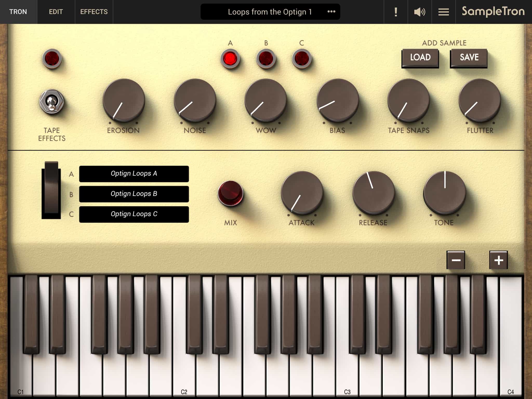The width and height of the screenshot is (532, 399).
Task: Click the C label beside the track lever
Action: (71, 214)
